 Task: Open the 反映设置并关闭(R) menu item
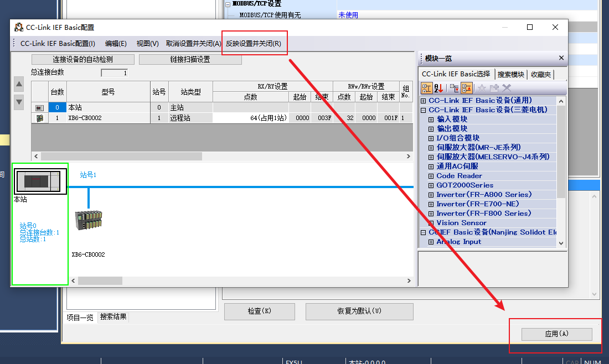point(253,44)
